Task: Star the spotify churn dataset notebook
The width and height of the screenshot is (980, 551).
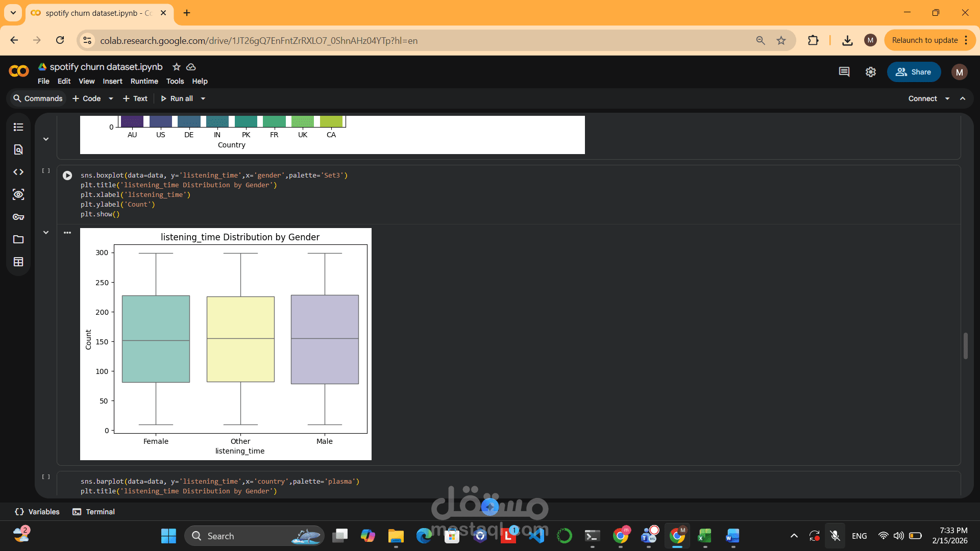Action: (x=177, y=67)
